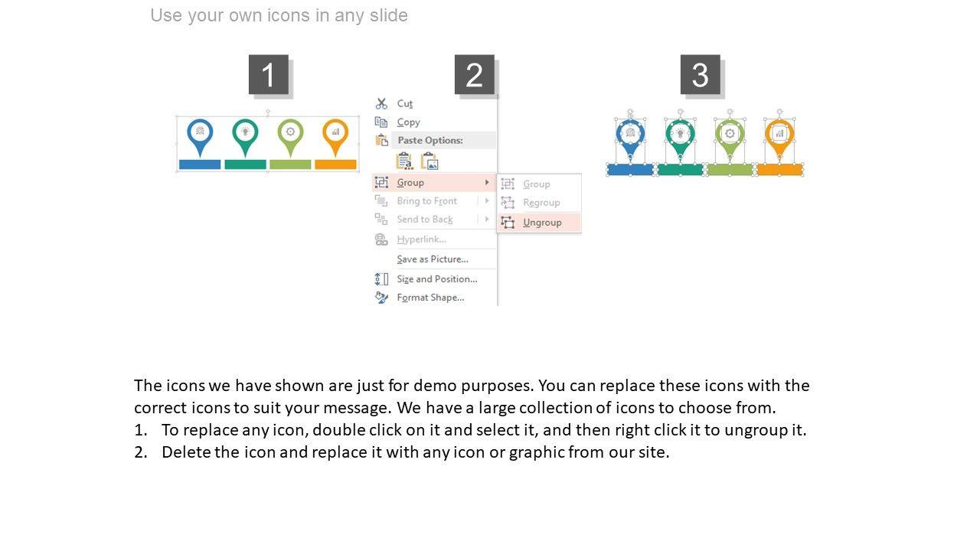The height and width of the screenshot is (551, 980).
Task: Click the blue pin in the ungrouped selection
Action: tap(630, 138)
